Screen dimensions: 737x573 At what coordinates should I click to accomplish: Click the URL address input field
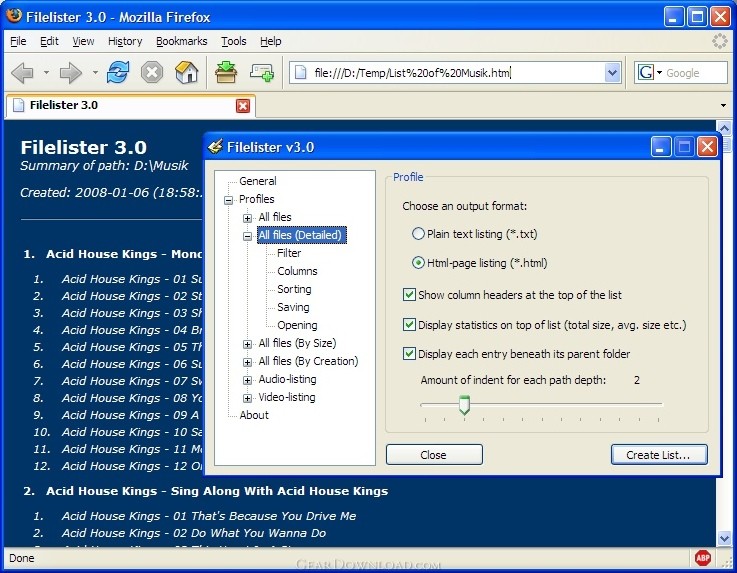[x=455, y=73]
